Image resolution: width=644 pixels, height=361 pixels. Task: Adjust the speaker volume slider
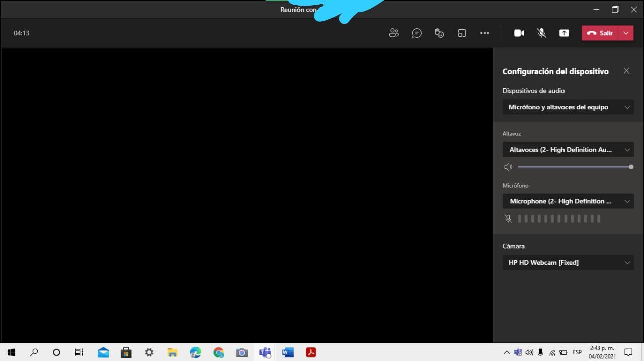[631, 167]
